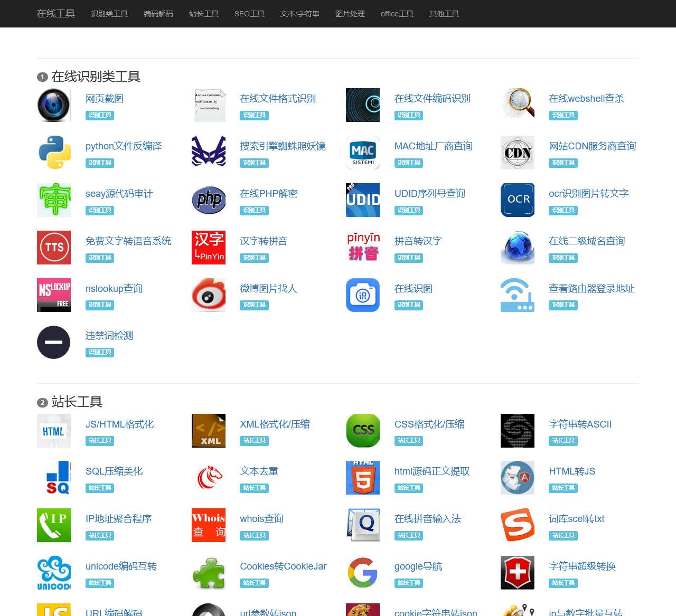Screen dimensions: 676x616
Task: Open the 图片处理 navigation menu
Action: pyautogui.click(x=350, y=14)
